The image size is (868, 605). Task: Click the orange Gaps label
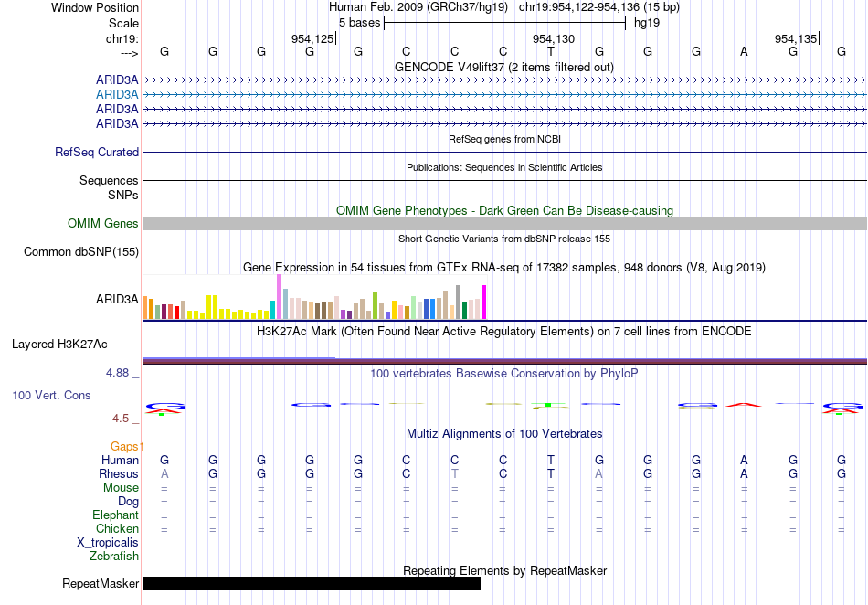tap(127, 446)
